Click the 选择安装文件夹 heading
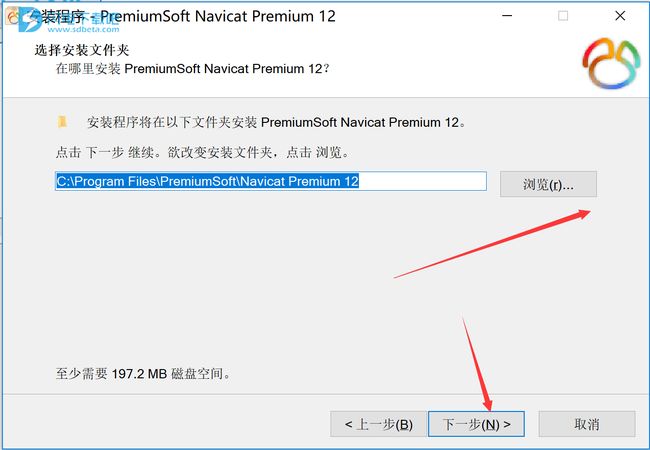This screenshot has height=450, width=650. coord(82,50)
